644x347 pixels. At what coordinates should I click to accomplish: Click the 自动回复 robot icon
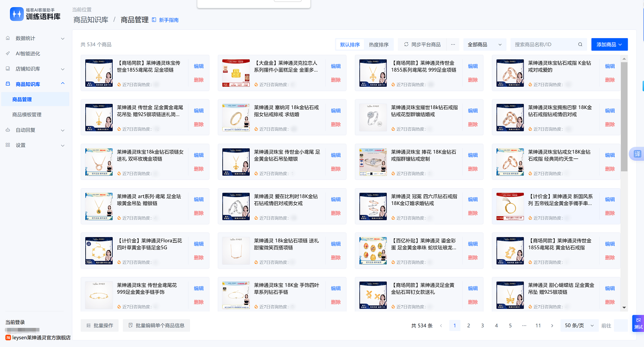click(x=8, y=130)
